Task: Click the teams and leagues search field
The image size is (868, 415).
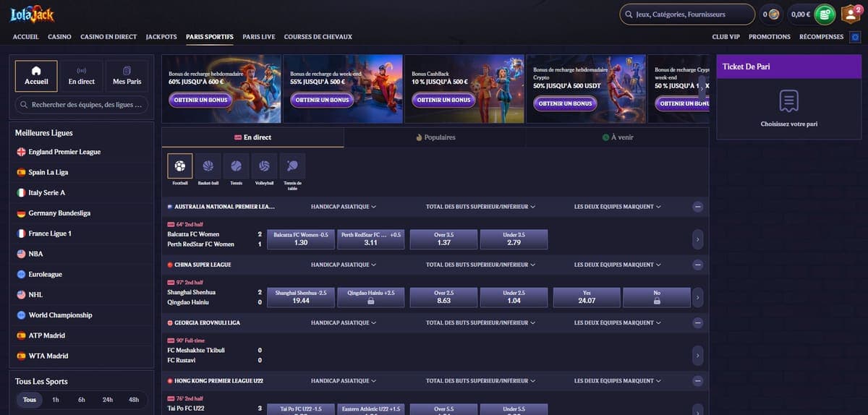Action: (x=82, y=105)
